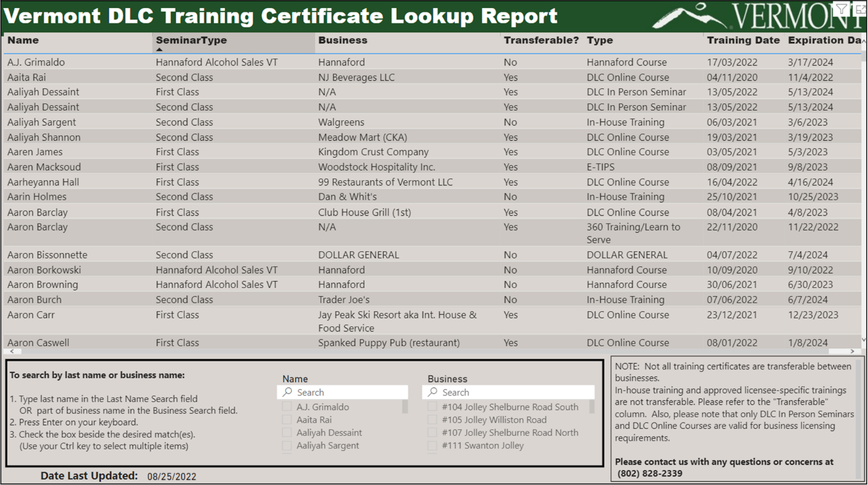Click the Business list vertical scrollbar
Screen dimensions: 868x485
pyautogui.click(x=592, y=408)
